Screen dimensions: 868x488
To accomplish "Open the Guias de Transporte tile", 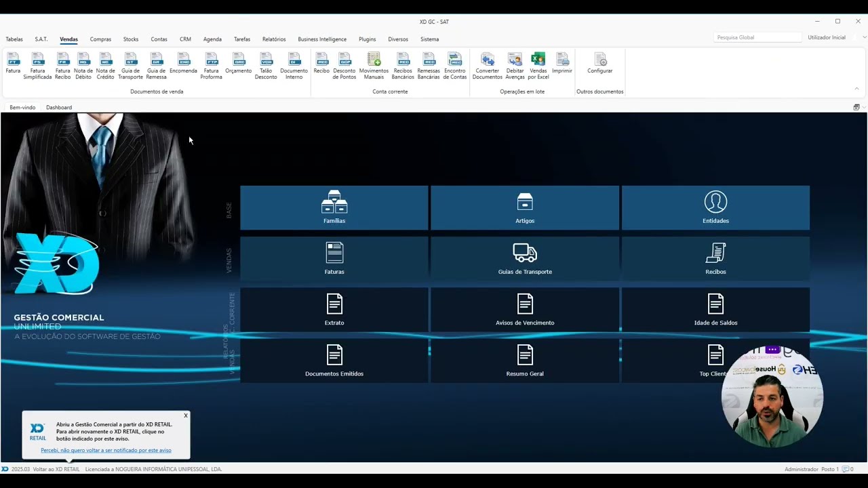I will click(x=525, y=258).
